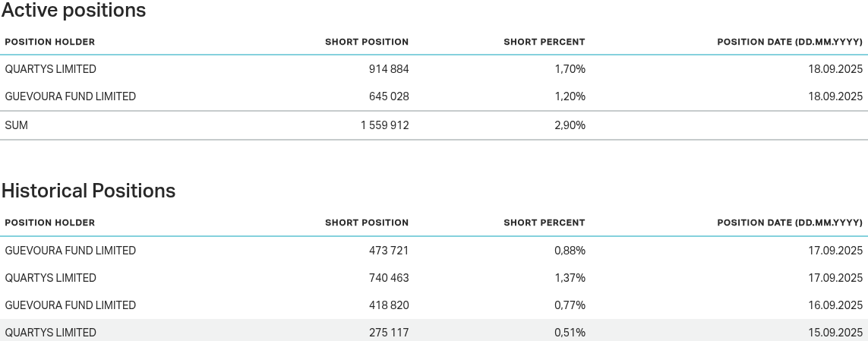Image resolution: width=868 pixels, height=341 pixels.
Task: Open the QUARTYS LIMITED row with 740 463
Action: [51, 278]
